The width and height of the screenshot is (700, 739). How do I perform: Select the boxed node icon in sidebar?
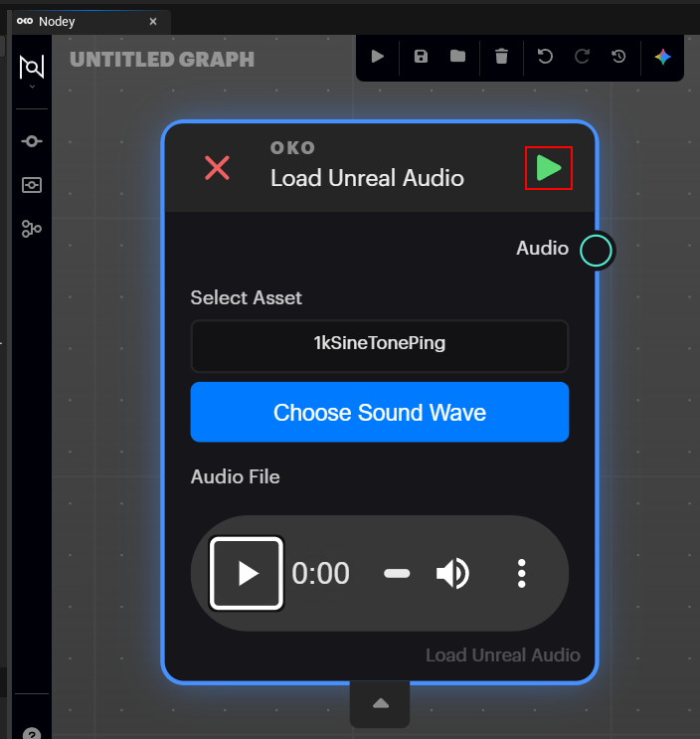32,185
